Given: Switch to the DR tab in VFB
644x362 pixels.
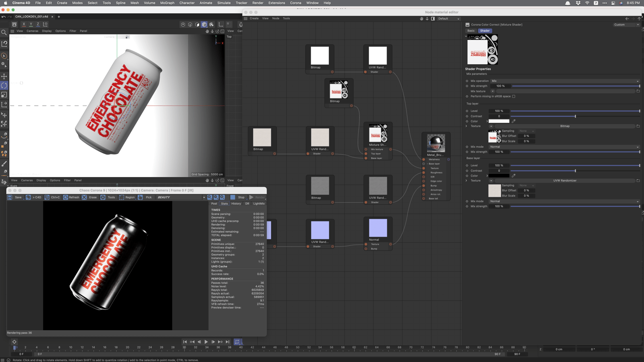Looking at the screenshot, I should [x=247, y=203].
